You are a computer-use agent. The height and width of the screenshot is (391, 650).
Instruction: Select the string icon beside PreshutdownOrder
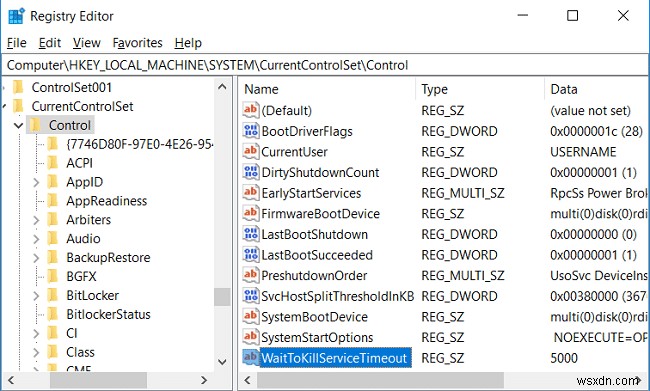(251, 274)
